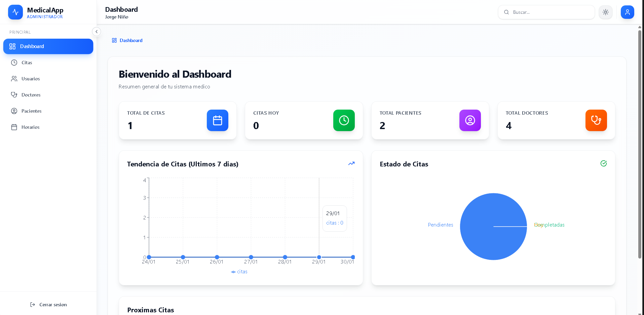The image size is (644, 315).
Task: Click the Cerrar sesion logout button
Action: [x=48, y=305]
